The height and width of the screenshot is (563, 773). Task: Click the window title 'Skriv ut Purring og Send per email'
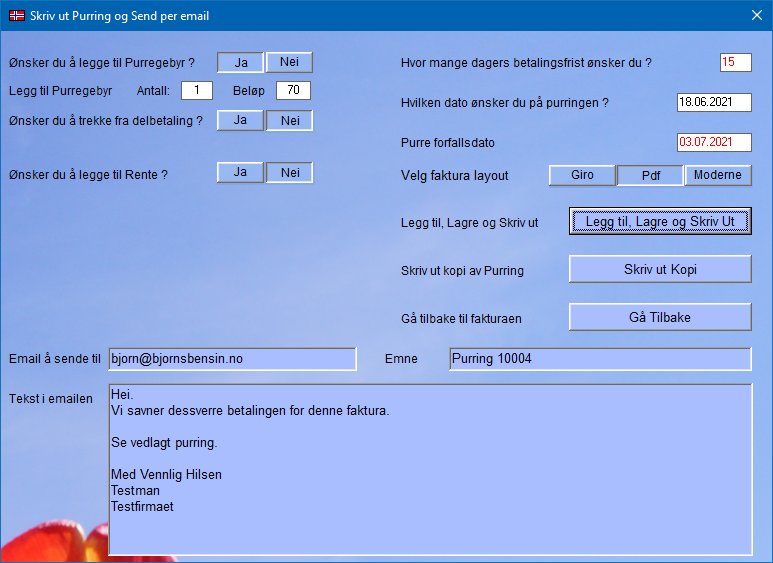point(119,16)
